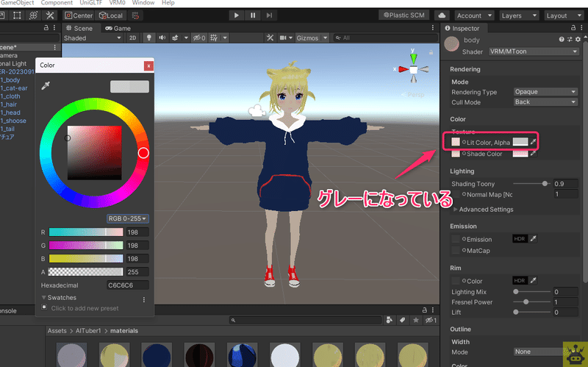This screenshot has height=367, width=588.
Task: Pause the game playback
Action: click(253, 15)
